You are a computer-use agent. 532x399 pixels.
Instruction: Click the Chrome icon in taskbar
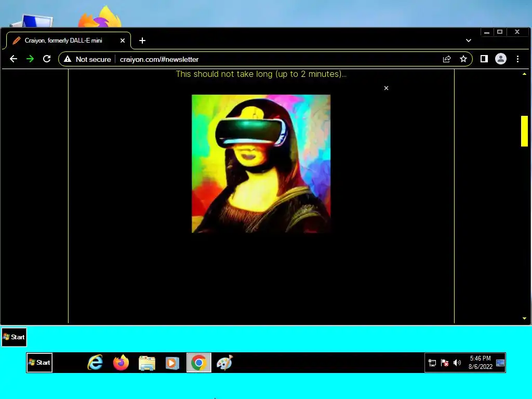[x=199, y=363]
